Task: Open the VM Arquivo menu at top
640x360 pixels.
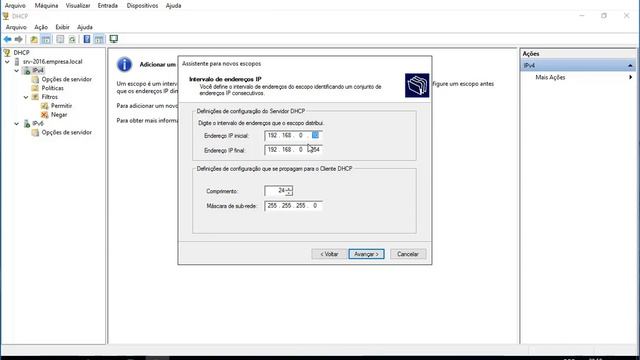Action: [x=15, y=6]
